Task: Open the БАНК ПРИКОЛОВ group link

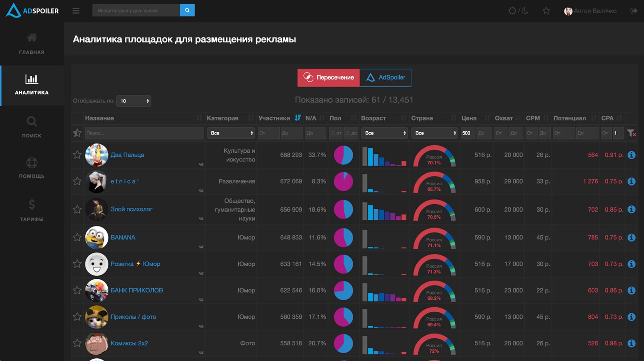Action: (x=137, y=290)
